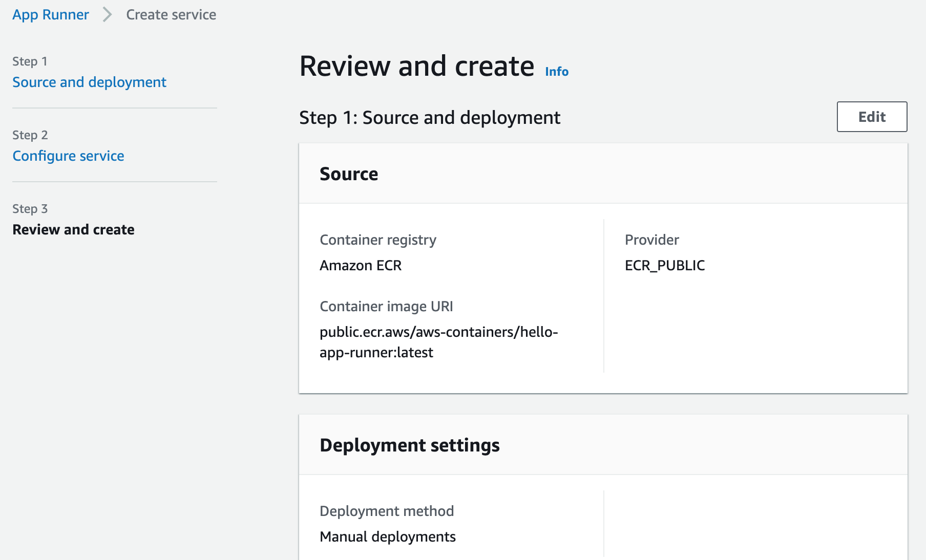Image resolution: width=926 pixels, height=560 pixels.
Task: Click the container image URI text
Action: tap(438, 342)
